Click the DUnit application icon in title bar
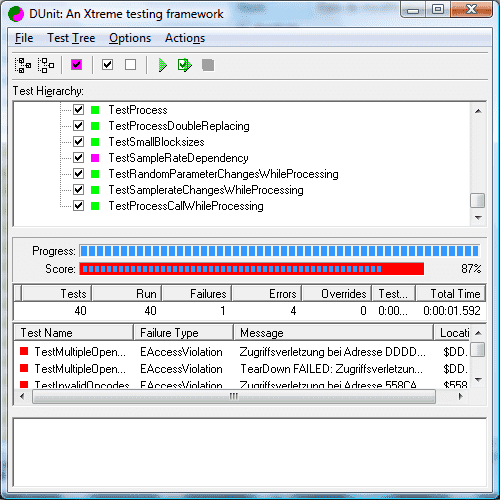This screenshot has height=500, width=500. tap(16, 14)
